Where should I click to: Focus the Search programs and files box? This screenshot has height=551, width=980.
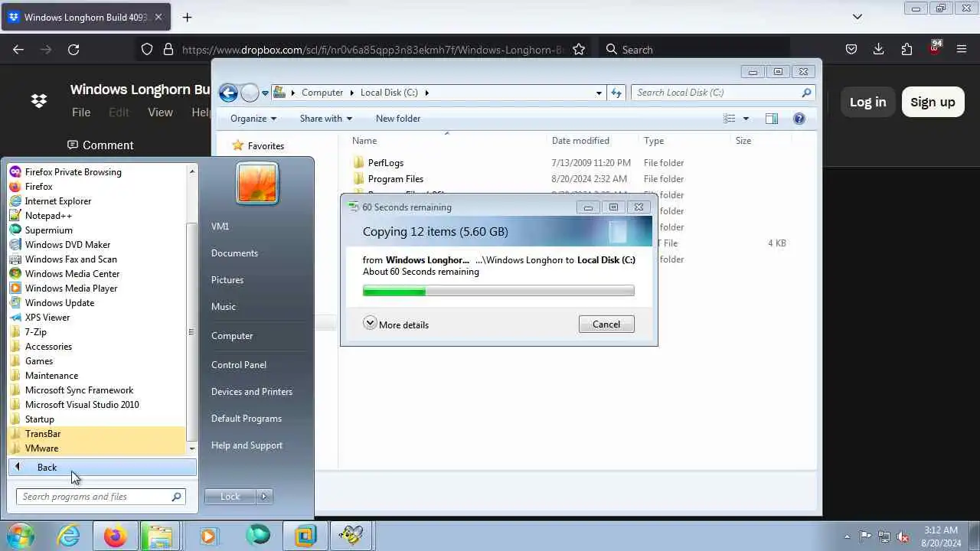click(100, 497)
